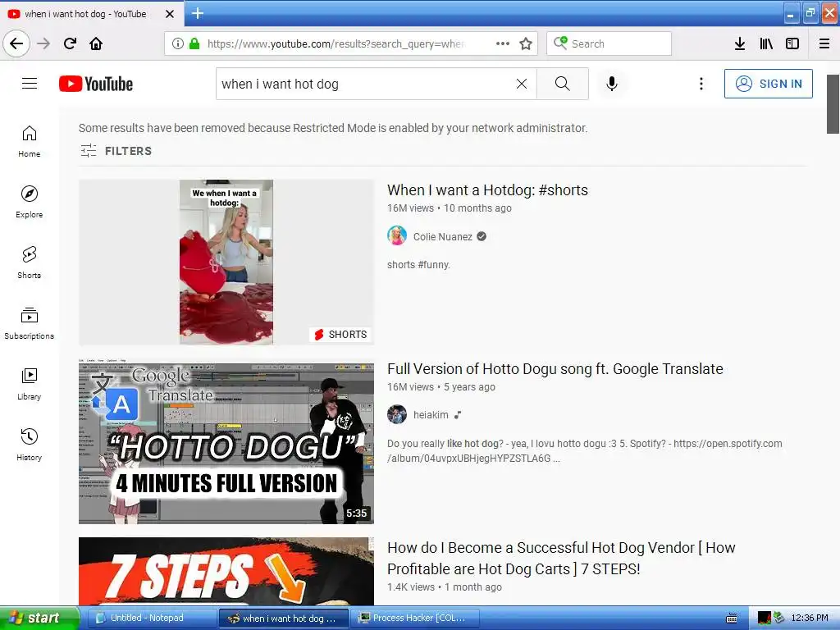This screenshot has width=840, height=630.
Task: Go to Home in YouTube sidebar
Action: (29, 141)
